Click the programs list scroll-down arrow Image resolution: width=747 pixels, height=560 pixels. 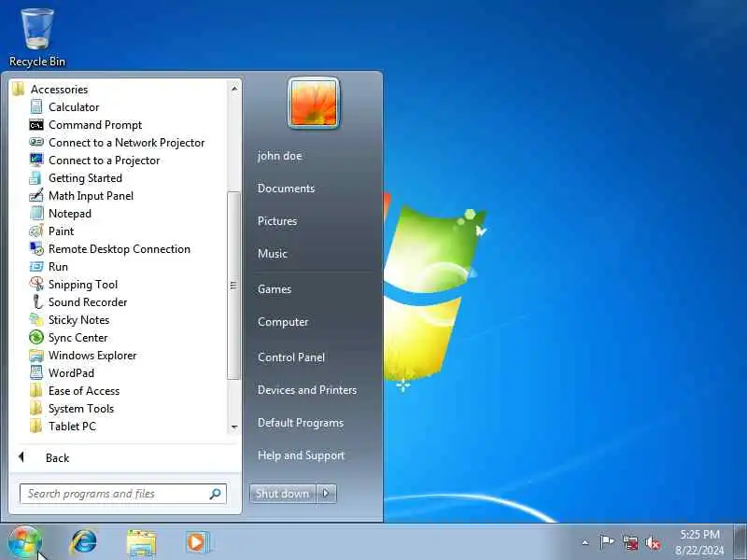(234, 427)
